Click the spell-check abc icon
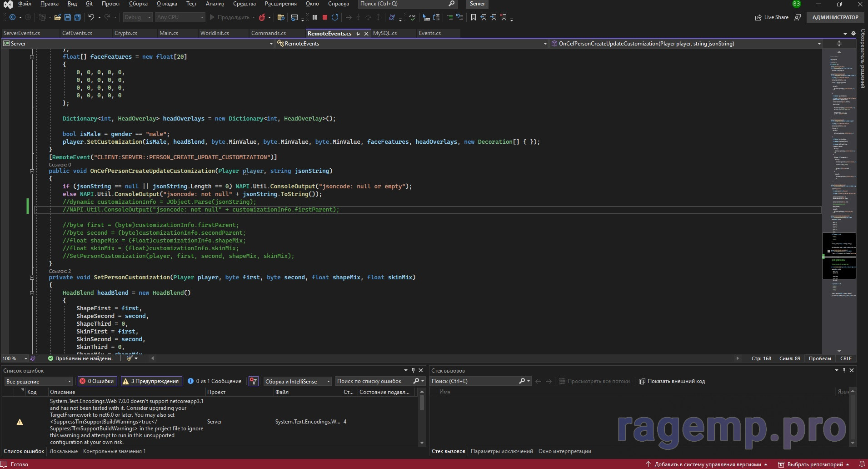 click(412, 17)
